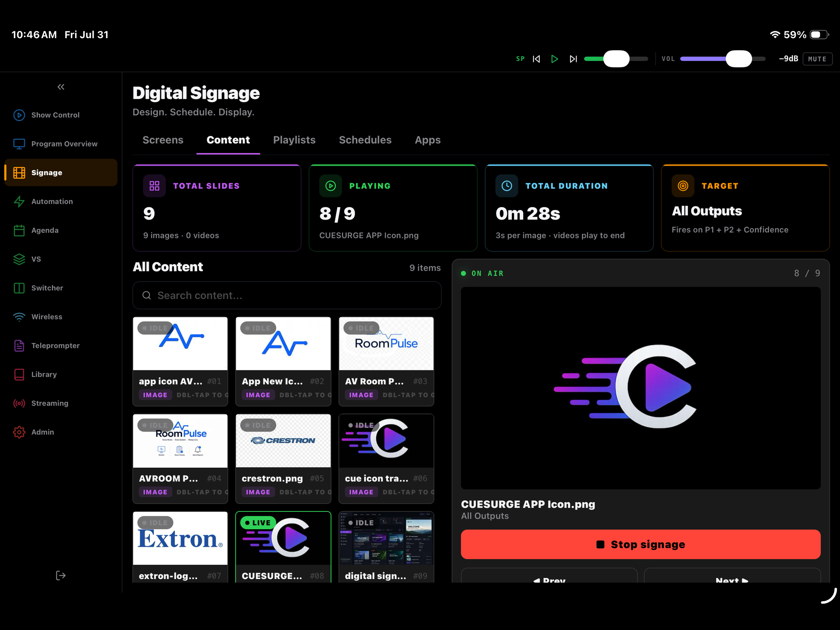Open the Apps tab
The height and width of the screenshot is (630, 840).
(x=428, y=140)
